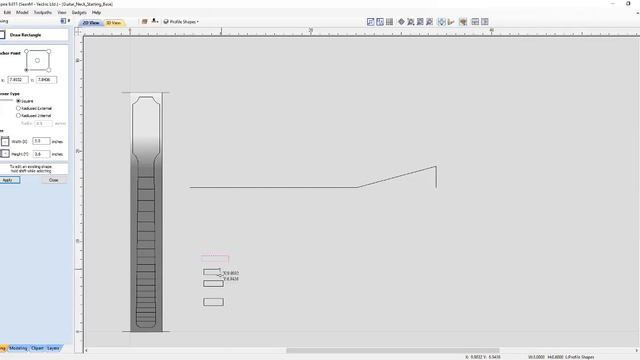This screenshot has height=360, width=640.
Task: Click the Width (X) input field
Action: (41, 141)
